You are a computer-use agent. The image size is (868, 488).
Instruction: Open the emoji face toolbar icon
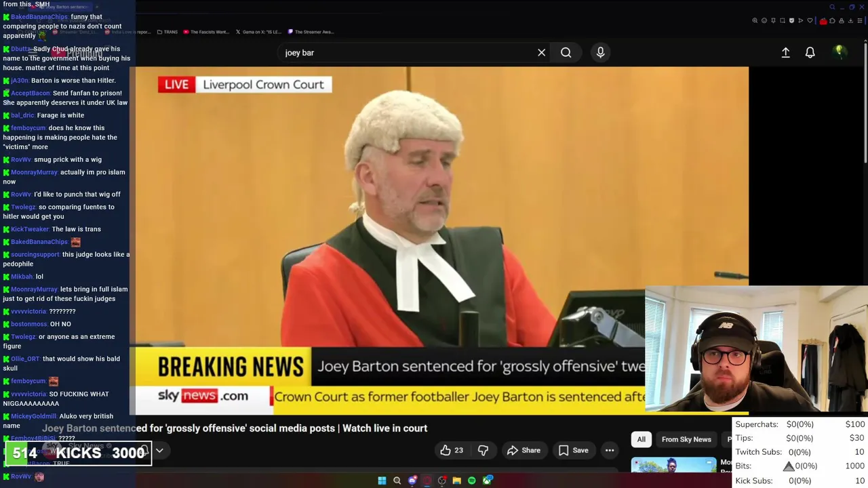(x=764, y=20)
